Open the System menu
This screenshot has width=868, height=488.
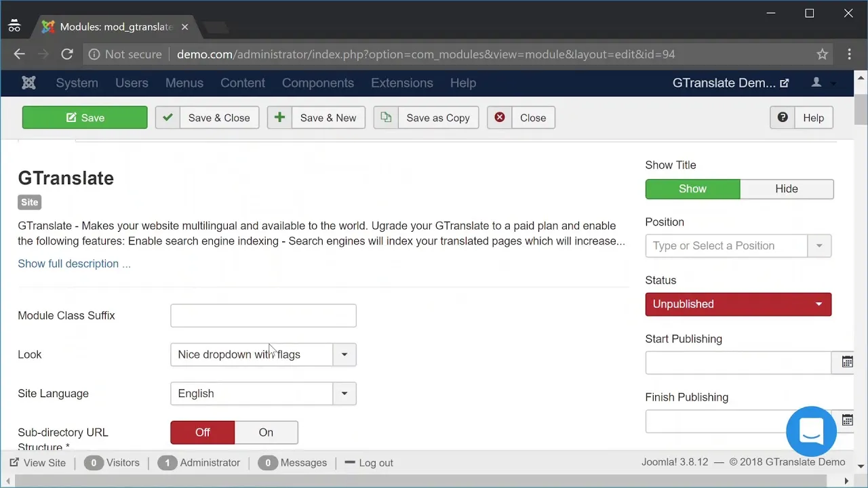pyautogui.click(x=77, y=83)
